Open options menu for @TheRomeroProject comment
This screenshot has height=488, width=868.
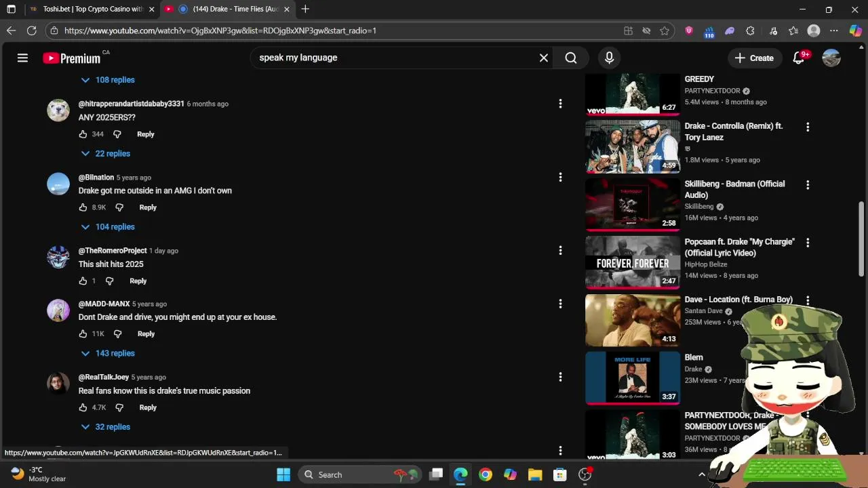(x=560, y=251)
